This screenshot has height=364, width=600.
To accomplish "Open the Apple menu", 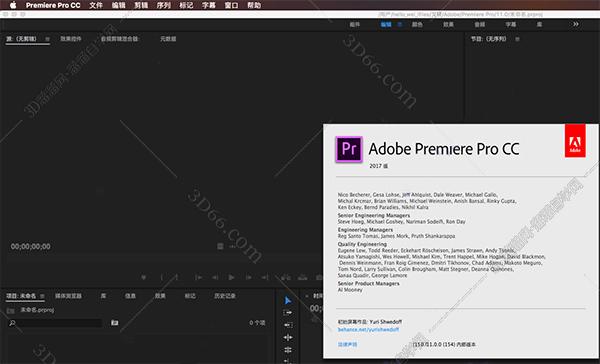I will tap(13, 5).
